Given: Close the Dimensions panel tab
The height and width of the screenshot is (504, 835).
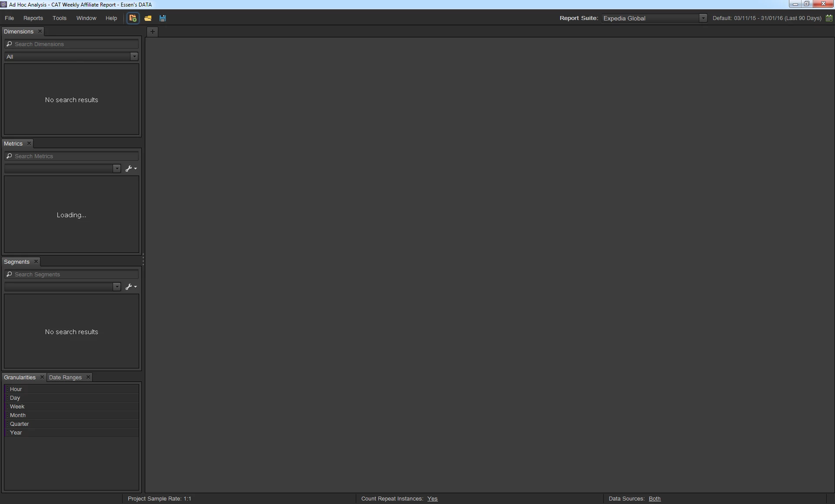Looking at the screenshot, I should pos(40,31).
